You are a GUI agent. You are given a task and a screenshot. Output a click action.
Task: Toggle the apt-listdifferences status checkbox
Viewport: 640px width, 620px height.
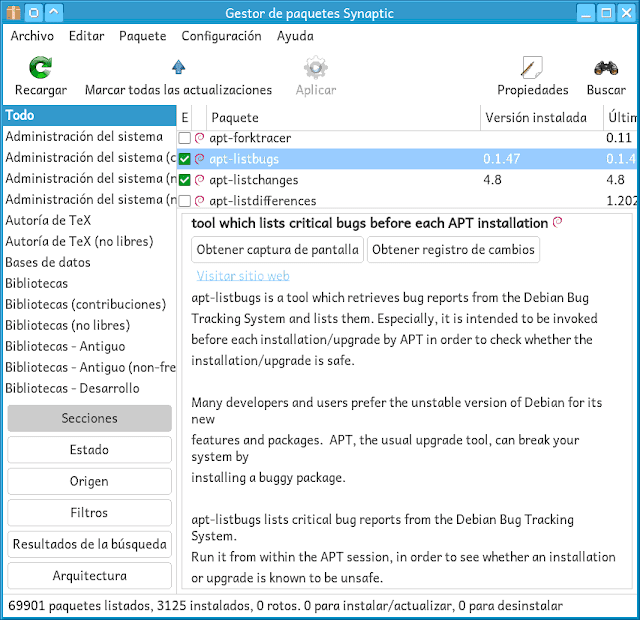184,201
